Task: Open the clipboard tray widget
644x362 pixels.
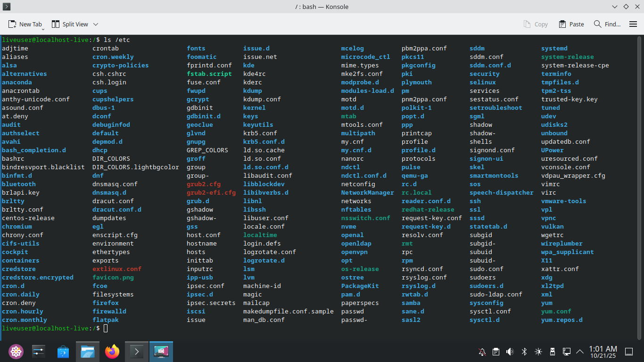Action: (496, 352)
